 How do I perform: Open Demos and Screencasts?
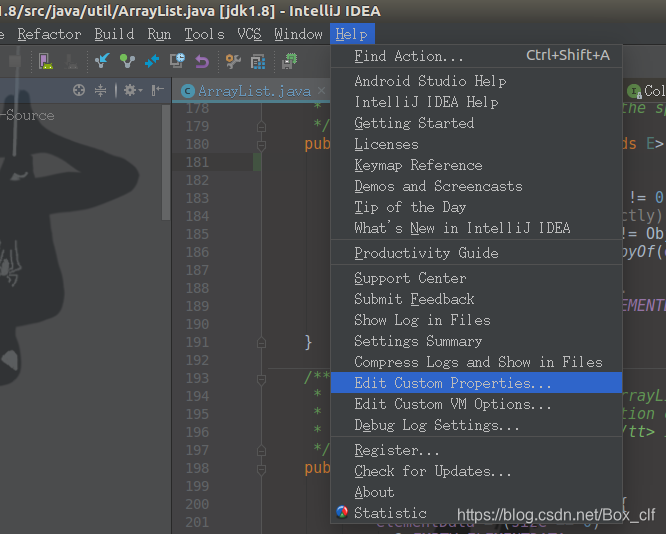[x=476, y=186]
